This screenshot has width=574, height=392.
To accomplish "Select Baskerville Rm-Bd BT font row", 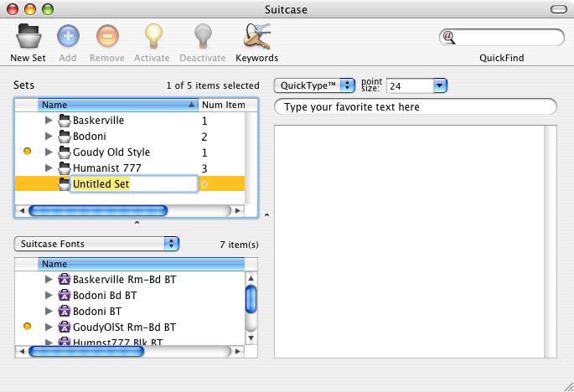I will (x=130, y=280).
